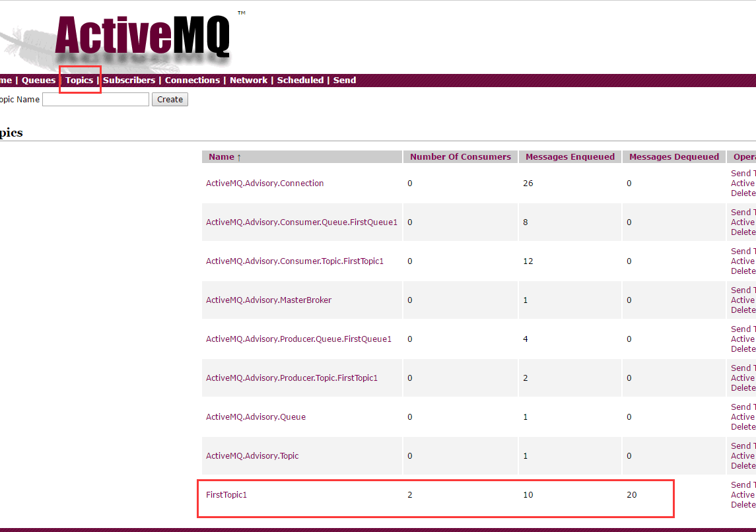Click enqueued value 4 for Producer.Queue.FirstQueue1

(526, 339)
